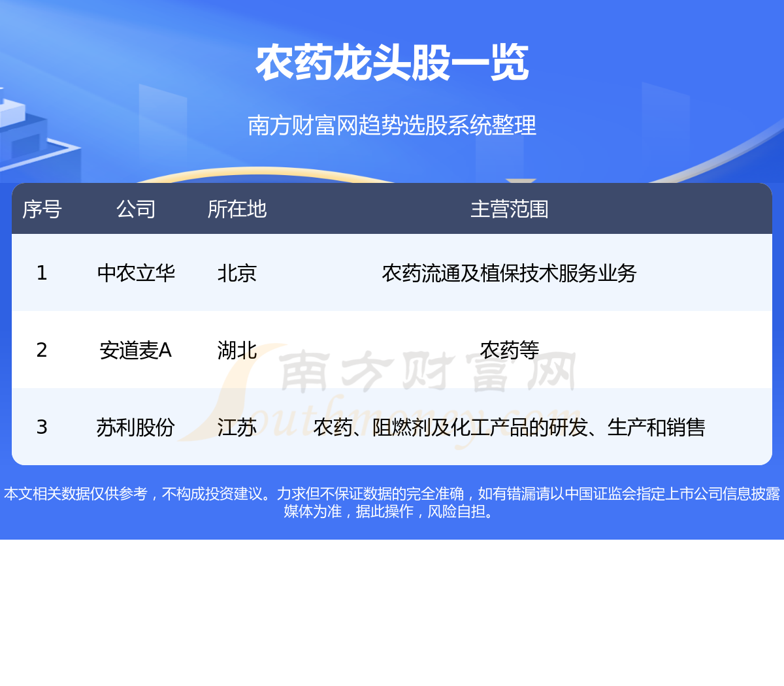Click location 湖北
Viewport: 784px width, 686px height.
237,350
